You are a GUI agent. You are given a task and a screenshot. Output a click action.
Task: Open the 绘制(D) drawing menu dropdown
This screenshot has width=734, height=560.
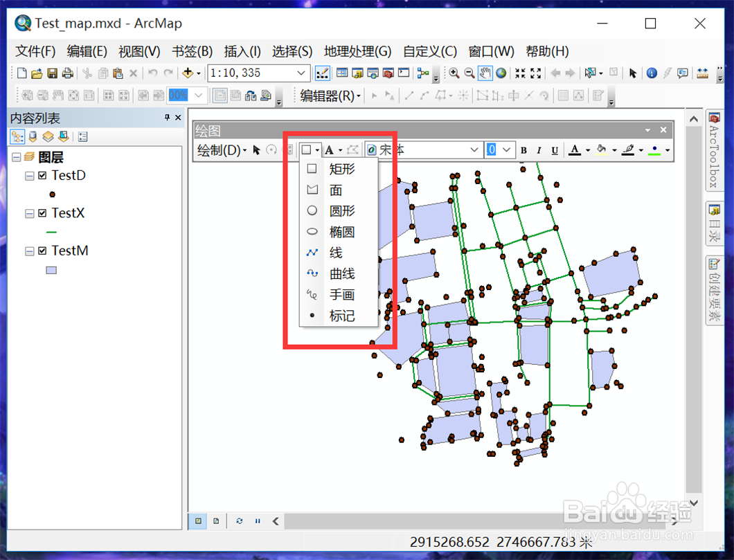222,150
